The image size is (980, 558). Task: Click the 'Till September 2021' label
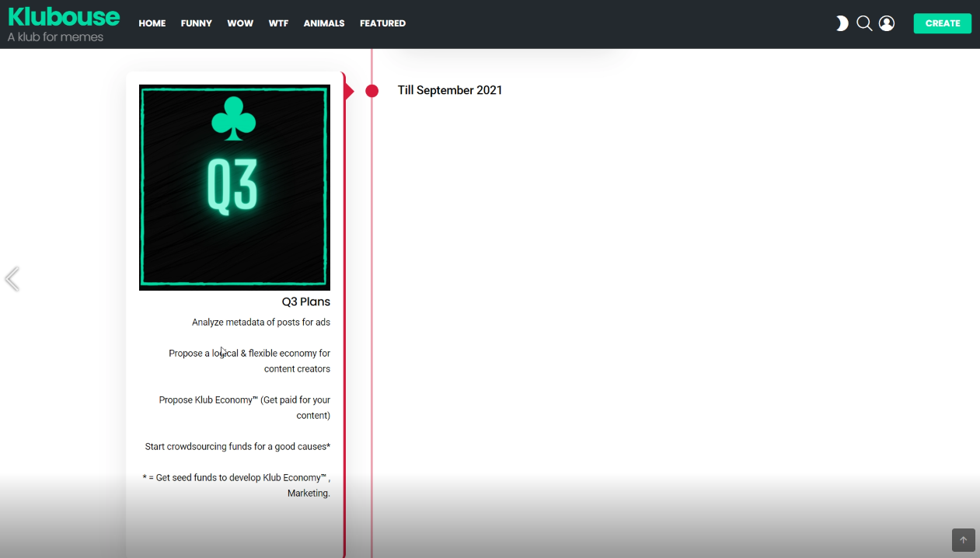point(450,90)
